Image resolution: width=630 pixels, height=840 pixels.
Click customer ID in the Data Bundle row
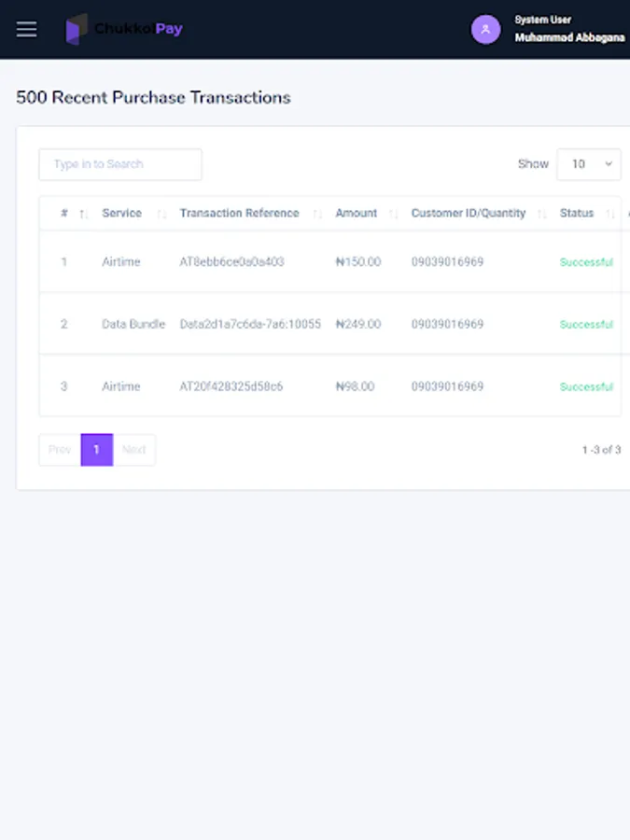click(447, 324)
